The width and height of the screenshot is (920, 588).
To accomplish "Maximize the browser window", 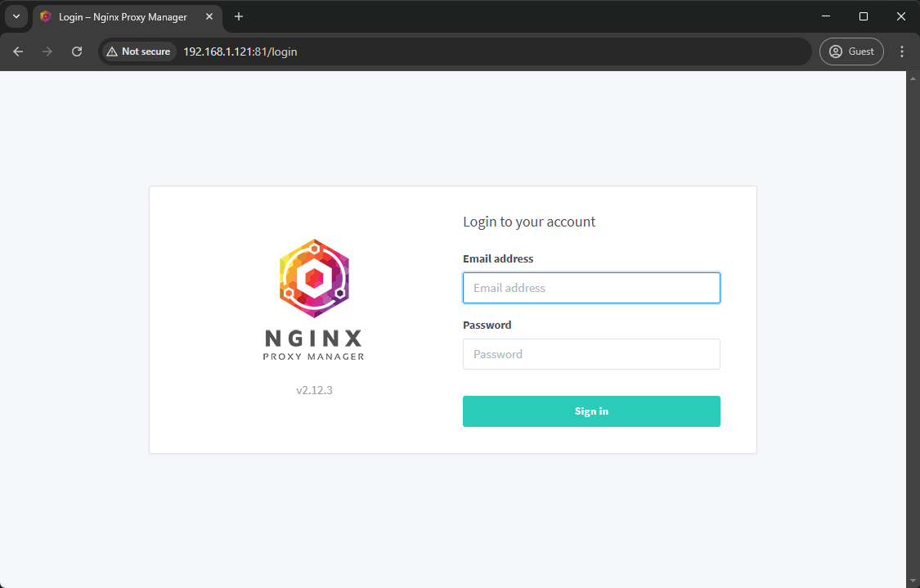I will pyautogui.click(x=863, y=16).
